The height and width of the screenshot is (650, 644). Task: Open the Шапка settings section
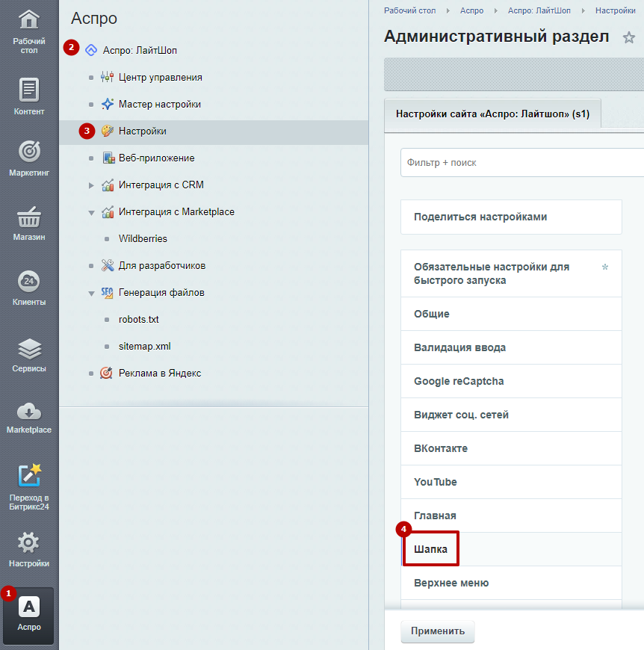point(511,549)
